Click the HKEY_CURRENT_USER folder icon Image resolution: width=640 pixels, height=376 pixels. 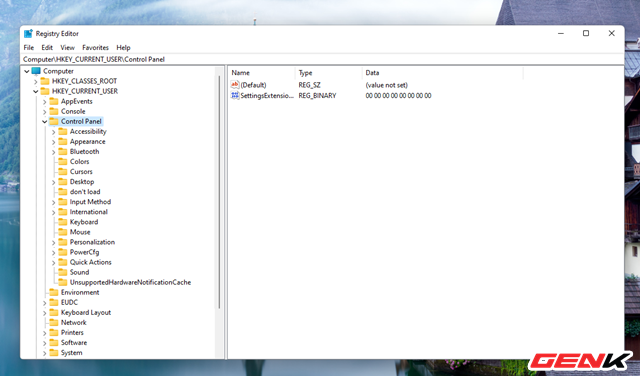tap(45, 91)
